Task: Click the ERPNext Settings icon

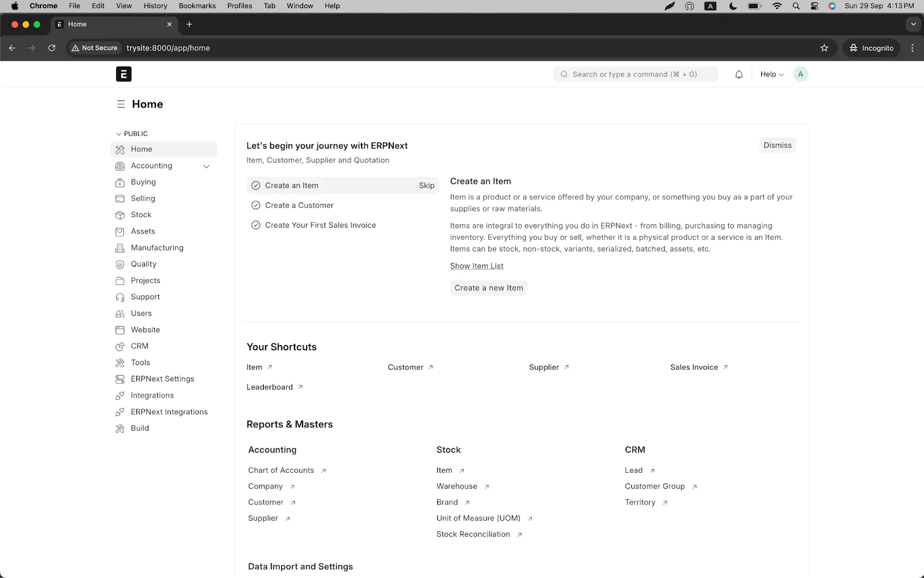Action: coord(120,379)
